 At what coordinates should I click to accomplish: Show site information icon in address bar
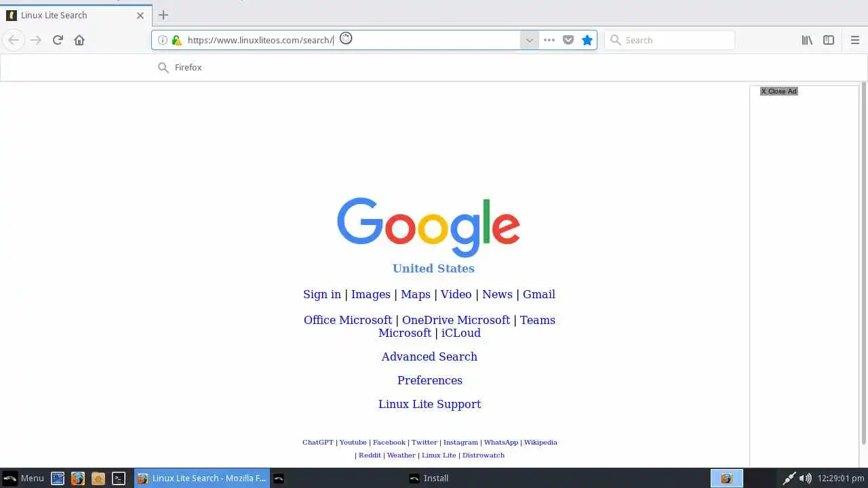tap(163, 40)
